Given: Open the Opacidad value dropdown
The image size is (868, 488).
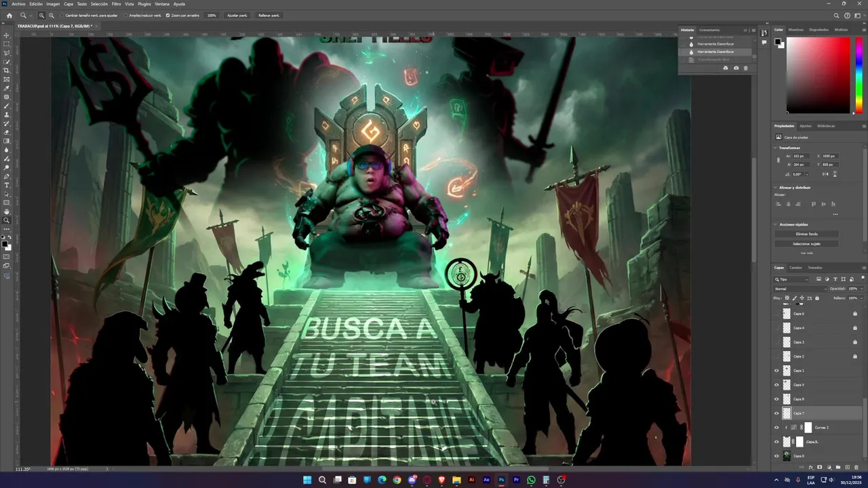Looking at the screenshot, I should pyautogui.click(x=861, y=289).
